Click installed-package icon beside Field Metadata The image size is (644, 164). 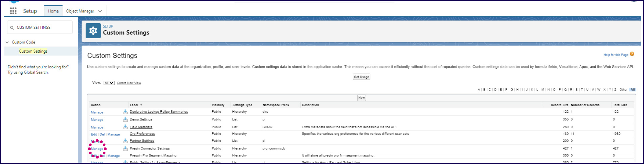pyautogui.click(x=125, y=127)
